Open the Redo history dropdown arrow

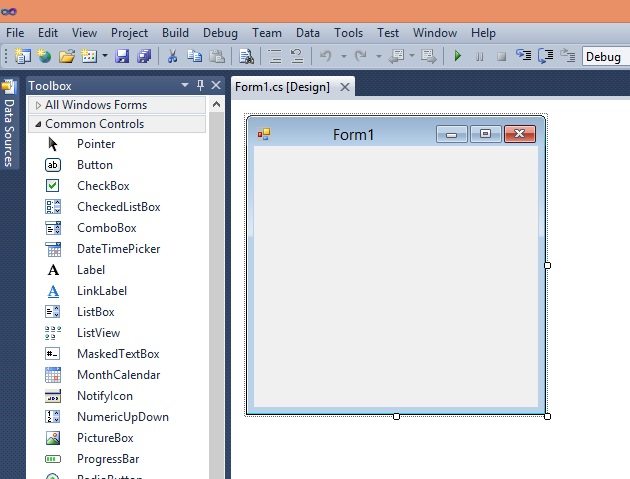(x=378, y=56)
